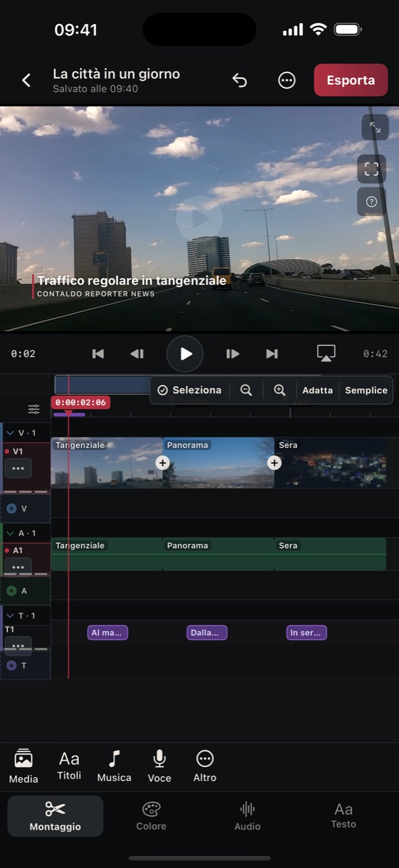Switch to the Audio tab
The height and width of the screenshot is (868, 399).
(247, 816)
